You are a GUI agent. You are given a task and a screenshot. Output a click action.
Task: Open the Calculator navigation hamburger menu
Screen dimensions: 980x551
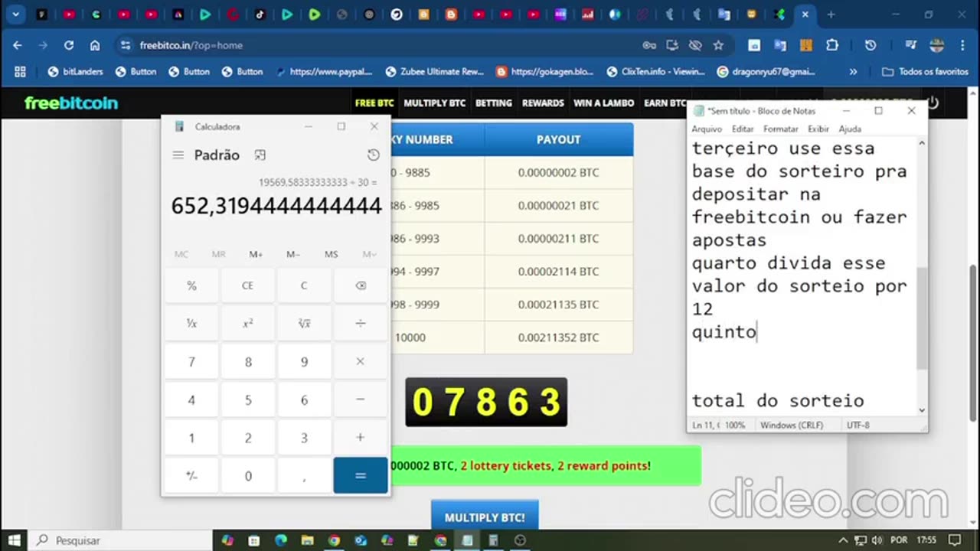coord(178,155)
